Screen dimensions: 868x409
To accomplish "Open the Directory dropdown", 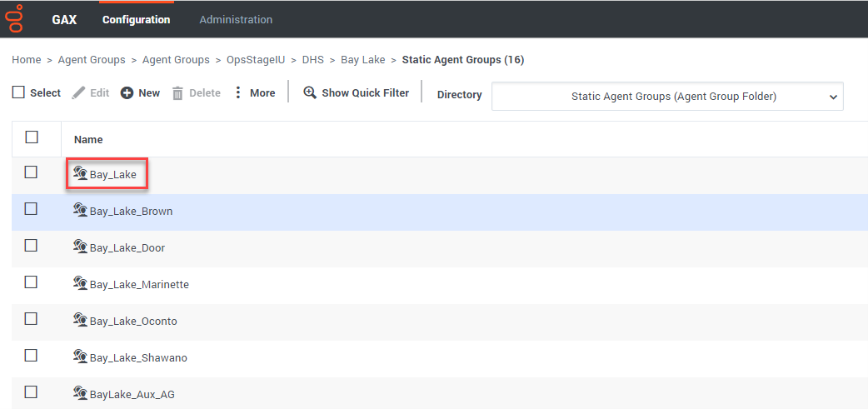I will [667, 97].
